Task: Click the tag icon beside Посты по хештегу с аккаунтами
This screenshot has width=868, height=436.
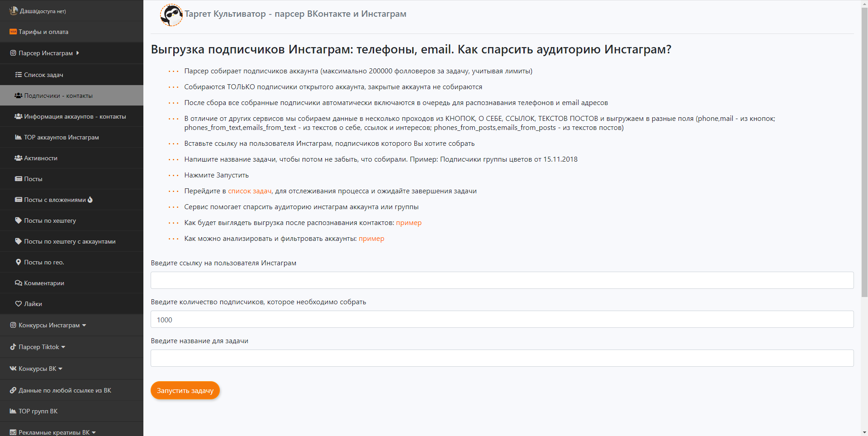Action: (x=19, y=241)
